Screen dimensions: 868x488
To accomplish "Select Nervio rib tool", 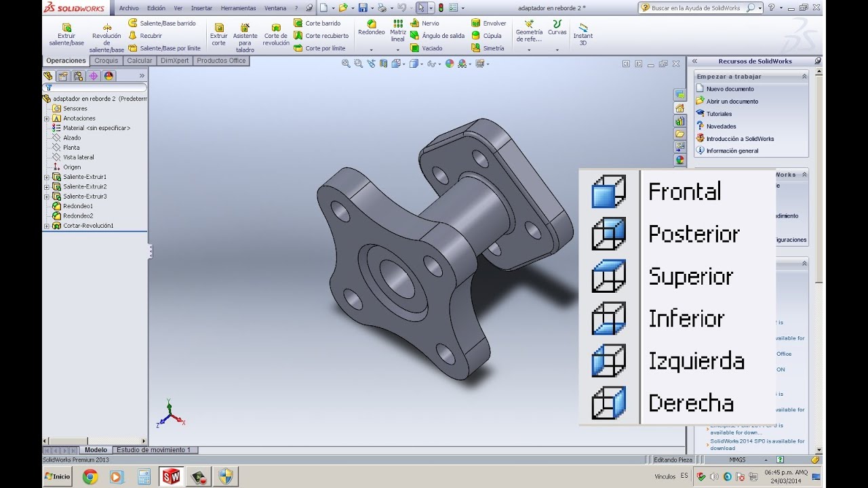I will [x=425, y=23].
